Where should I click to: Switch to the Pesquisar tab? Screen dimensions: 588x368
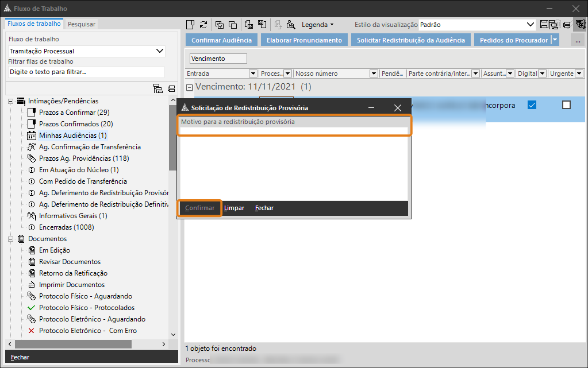(x=82, y=24)
